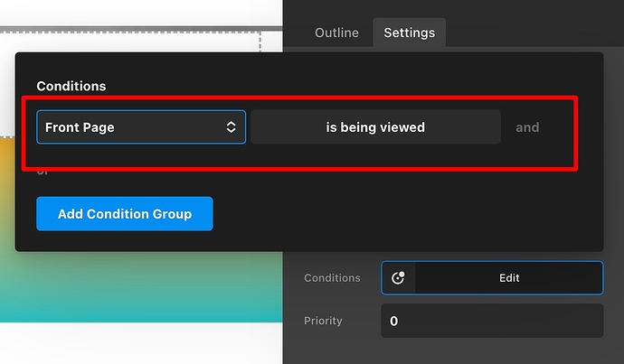Click the conditions status icon beside Edit
624x364 pixels.
(398, 278)
